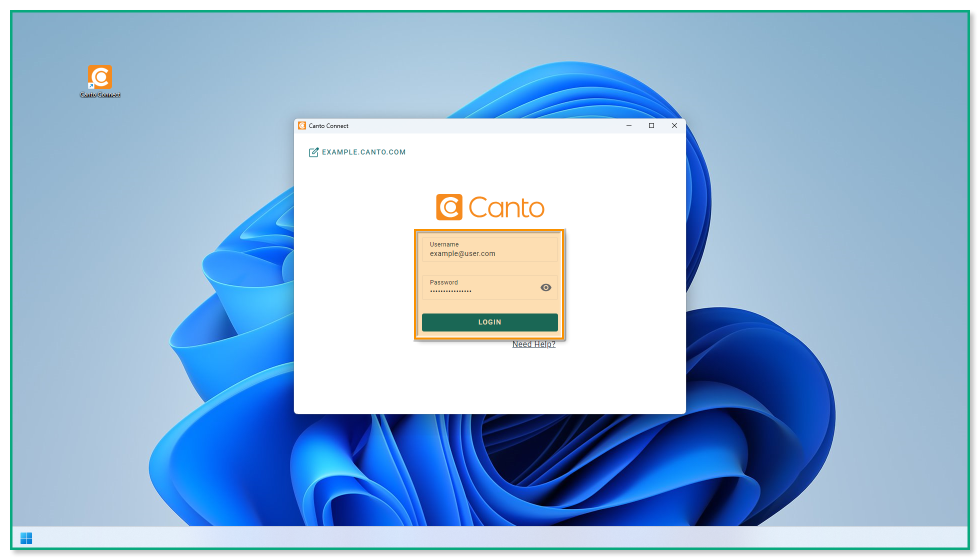980x560 pixels.
Task: Close the Canto Connect window
Action: 674,125
